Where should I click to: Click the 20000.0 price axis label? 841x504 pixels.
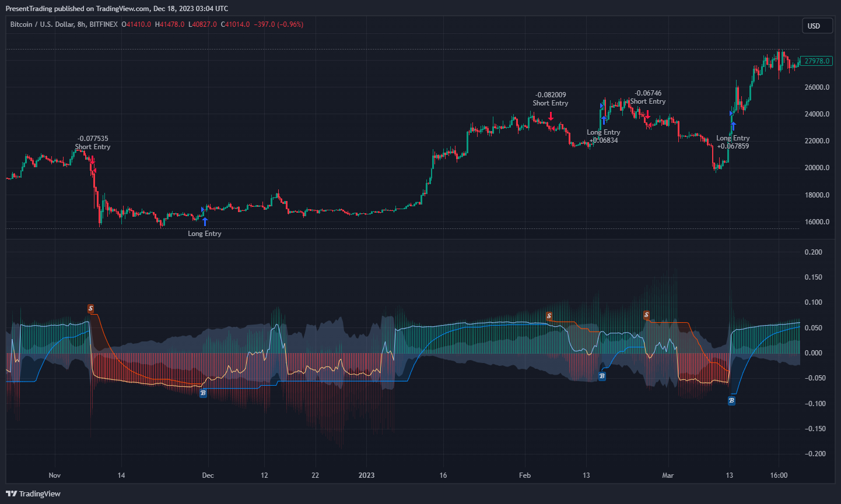pos(817,168)
